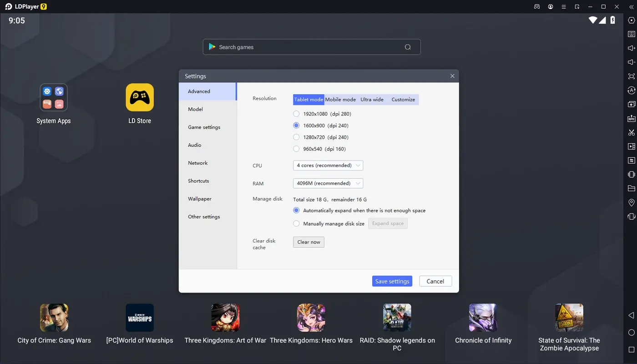This screenshot has width=637, height=364.
Task: Switch to the Audio settings tab
Action: (194, 145)
